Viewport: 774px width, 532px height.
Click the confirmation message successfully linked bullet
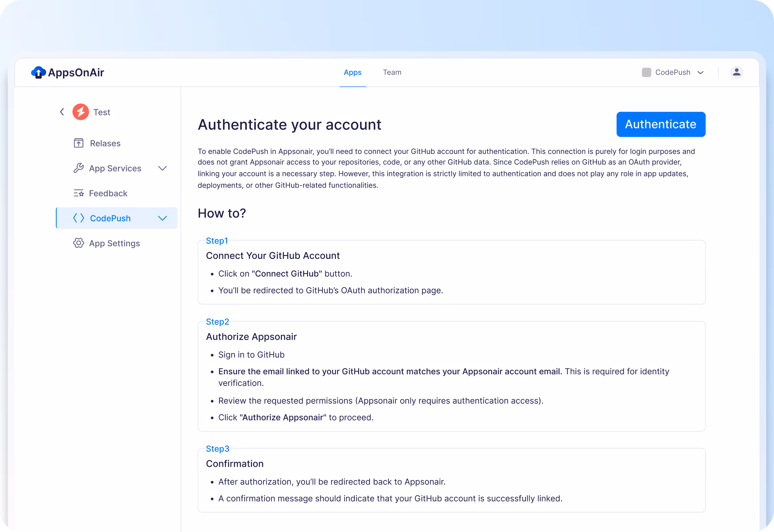390,498
